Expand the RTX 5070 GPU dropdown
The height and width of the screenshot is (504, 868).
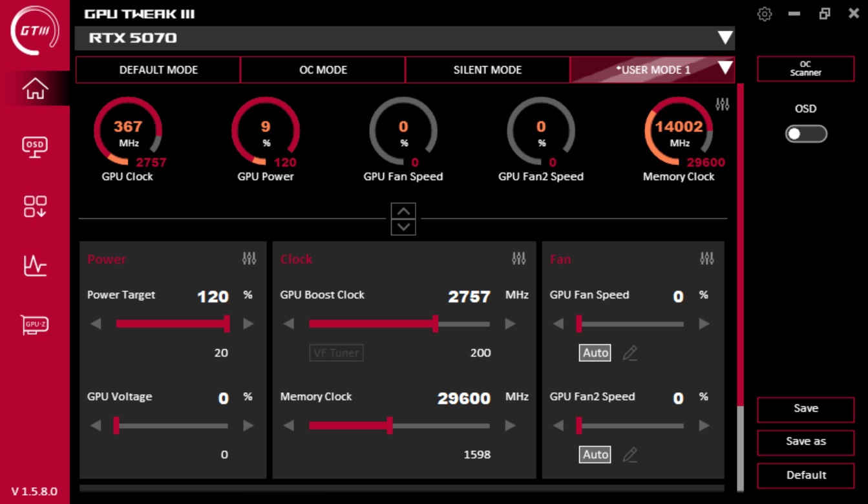click(x=725, y=38)
